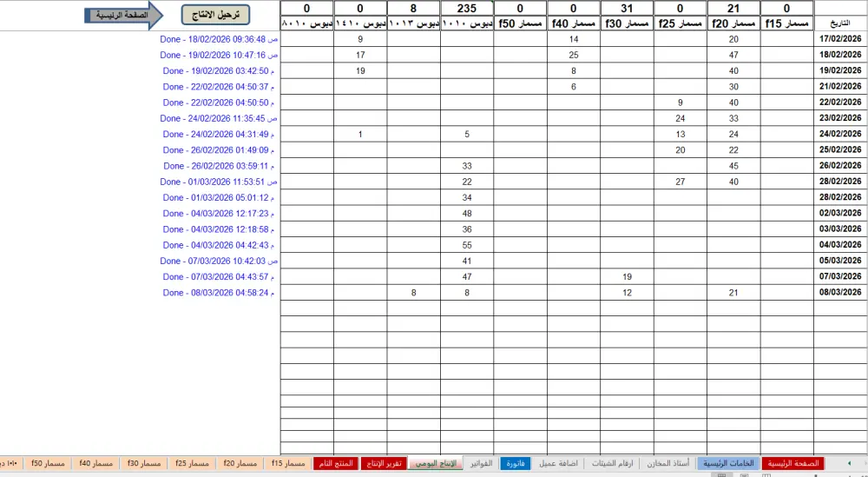Open the الفواتير sheet tab
This screenshot has height=477, width=868.
point(481,463)
